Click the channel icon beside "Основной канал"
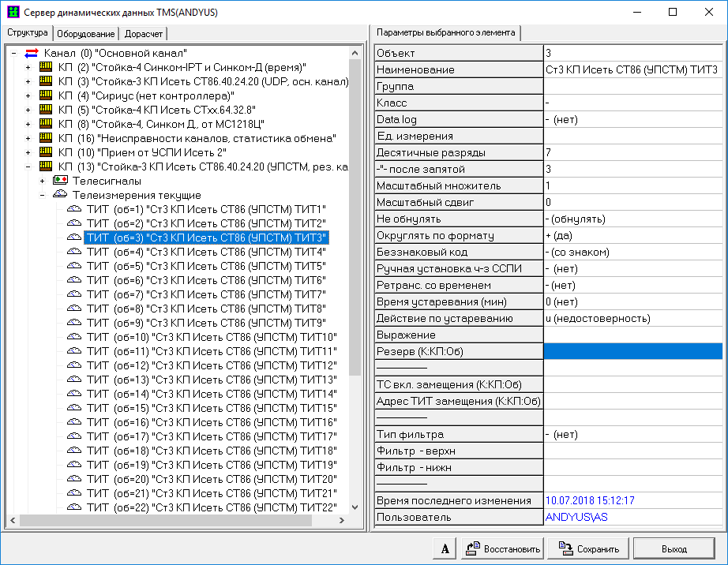 point(32,53)
